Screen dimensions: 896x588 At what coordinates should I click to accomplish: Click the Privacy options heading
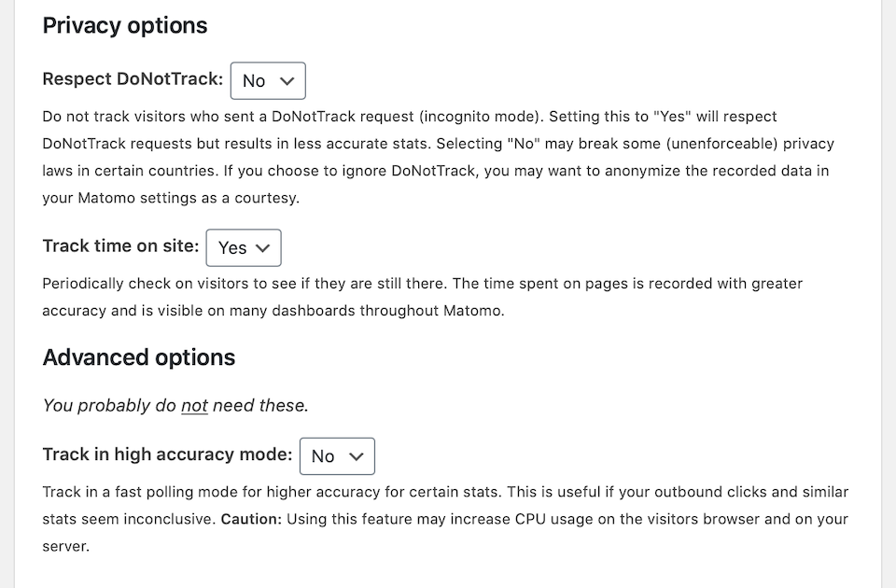[x=125, y=26]
